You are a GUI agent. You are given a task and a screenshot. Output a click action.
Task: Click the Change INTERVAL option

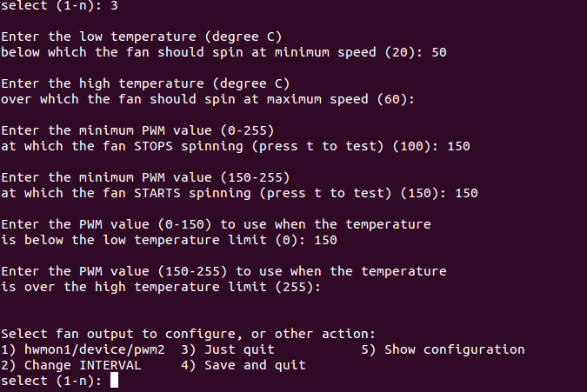point(78,365)
